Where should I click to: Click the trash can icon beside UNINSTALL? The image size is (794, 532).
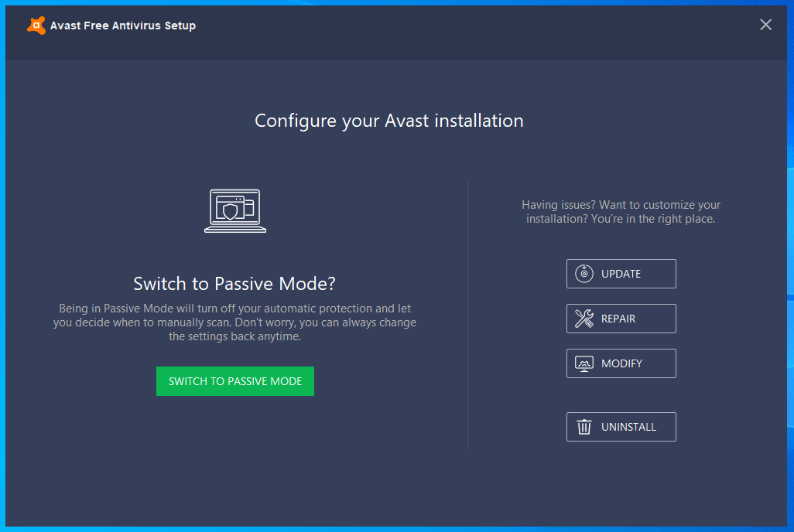[x=584, y=427]
